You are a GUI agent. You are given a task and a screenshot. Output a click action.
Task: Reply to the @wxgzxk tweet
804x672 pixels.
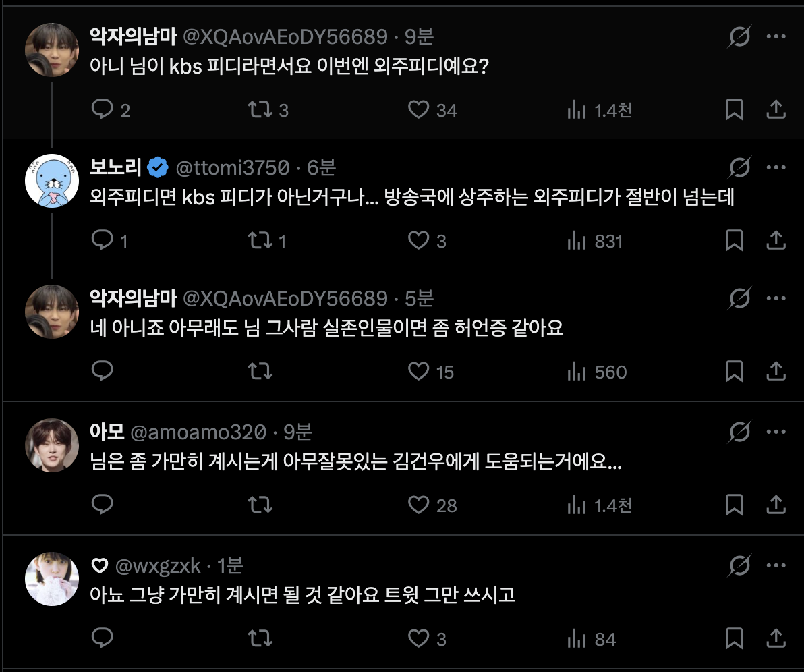102,638
